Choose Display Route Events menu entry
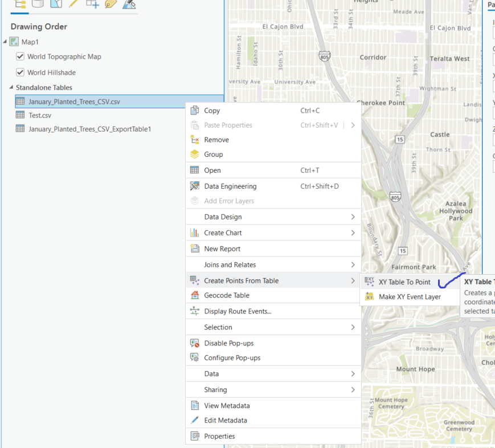The image size is (495, 448). [273, 311]
